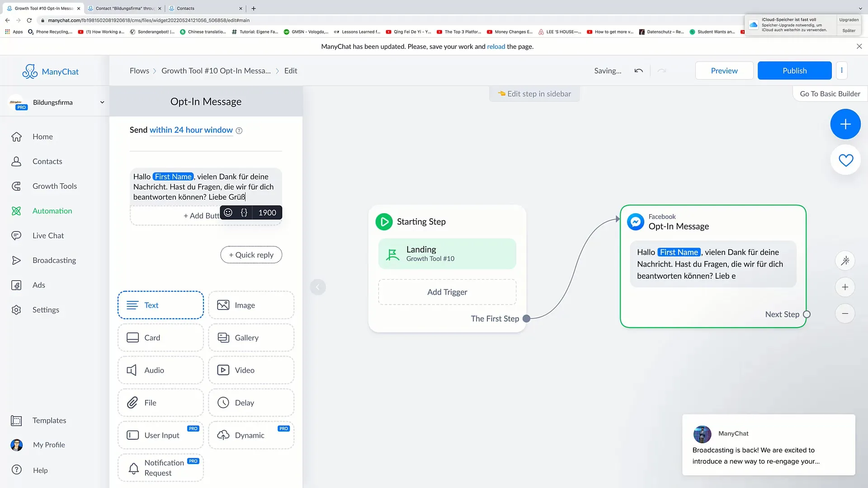Click the character count input field
The image size is (868, 488).
coord(267,213)
